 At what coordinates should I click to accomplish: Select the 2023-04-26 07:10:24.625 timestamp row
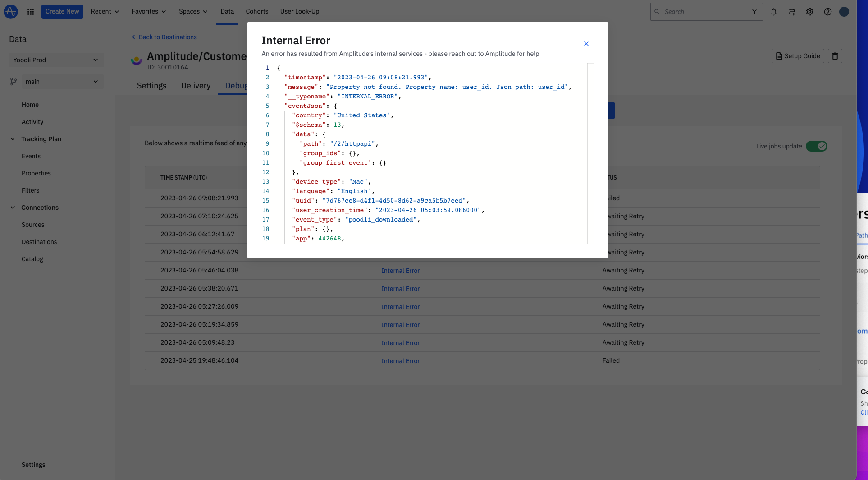[x=199, y=216]
